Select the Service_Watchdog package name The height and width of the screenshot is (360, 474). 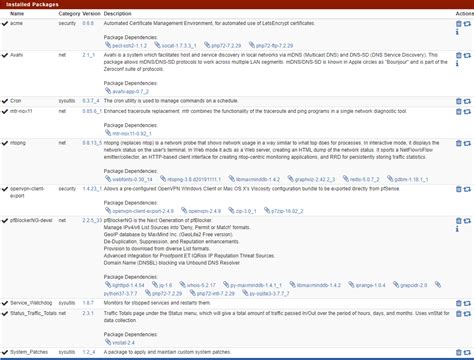click(31, 303)
